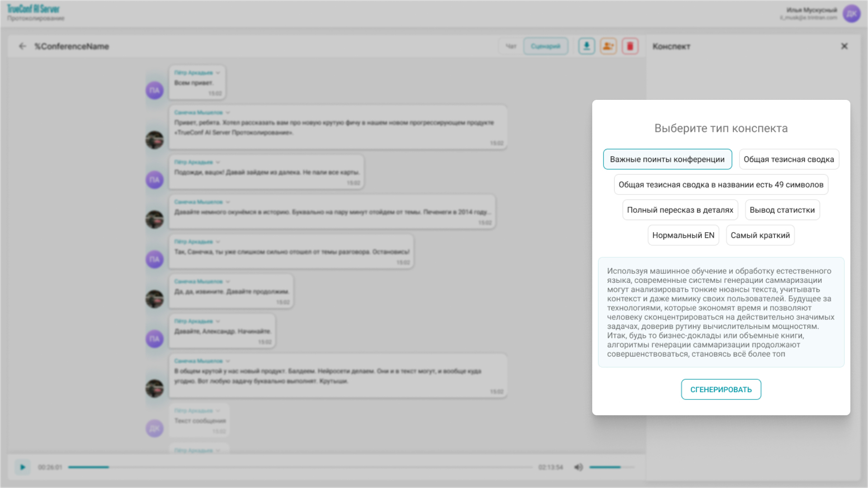Mute audio with the speaker icon
The image size is (868, 488).
point(578,467)
